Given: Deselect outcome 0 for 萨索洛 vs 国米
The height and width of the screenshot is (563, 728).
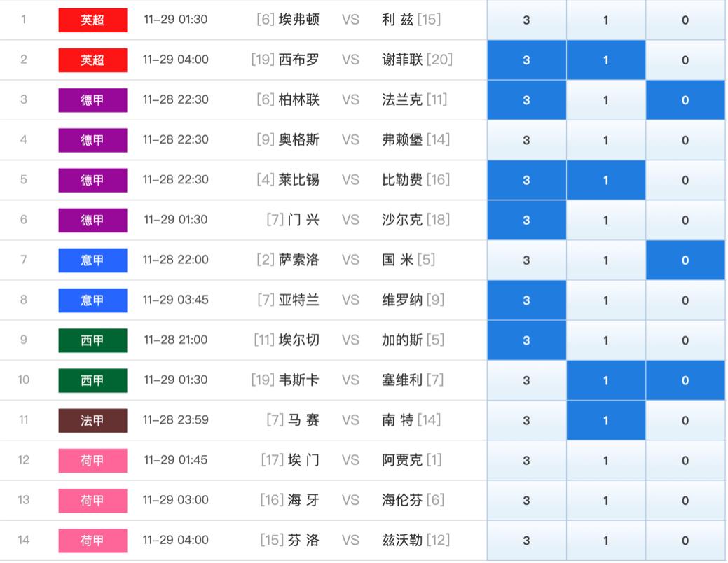Looking at the screenshot, I should pos(685,260).
